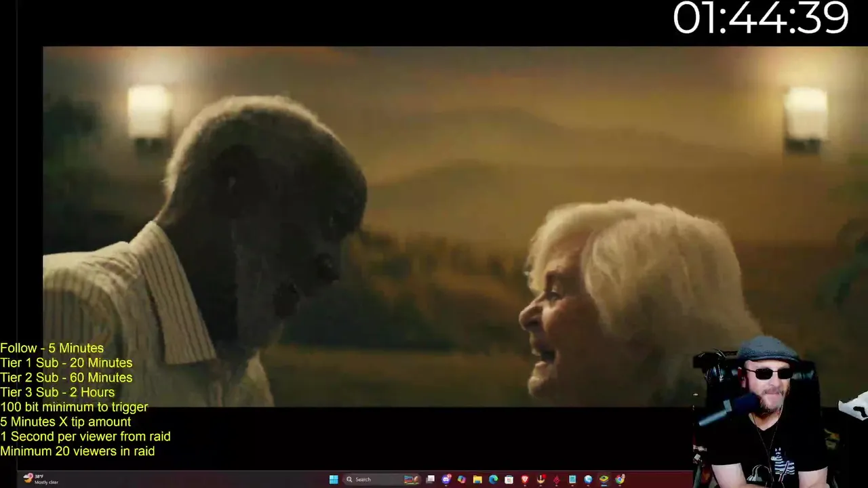The height and width of the screenshot is (488, 868).
Task: Launch Copilot from the taskbar
Action: (x=462, y=479)
